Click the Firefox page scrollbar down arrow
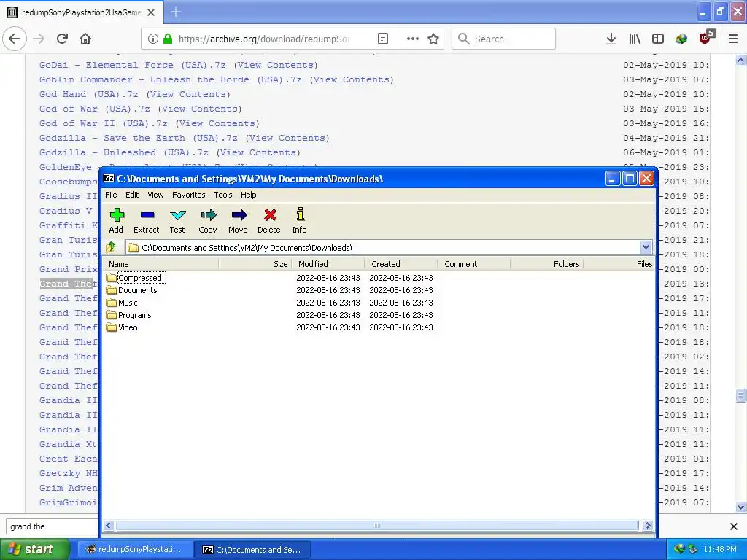This screenshot has height=560, width=747. click(x=740, y=507)
